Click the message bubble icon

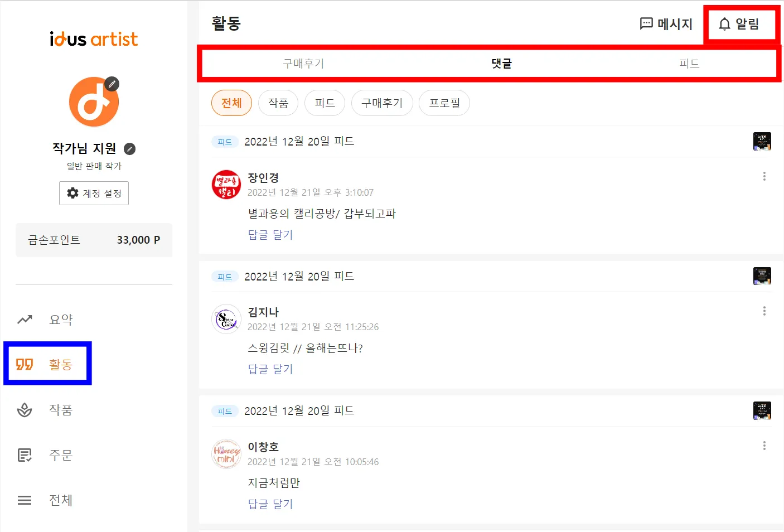pos(646,24)
